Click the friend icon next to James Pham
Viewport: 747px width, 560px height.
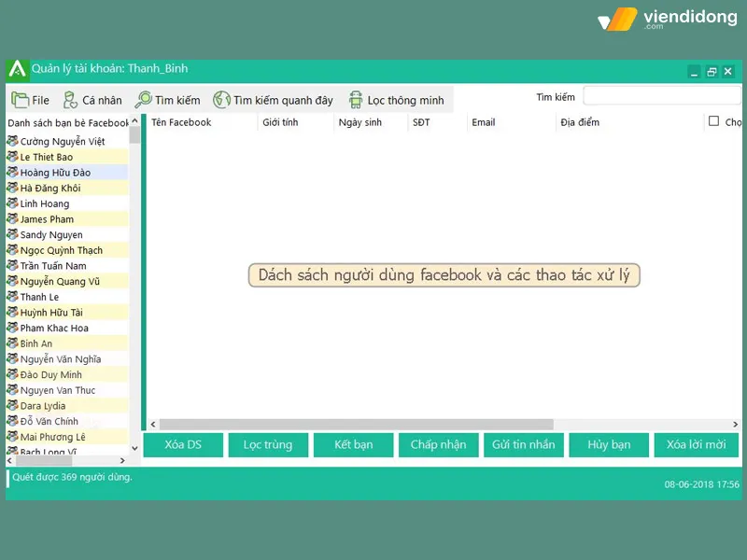[x=12, y=219]
